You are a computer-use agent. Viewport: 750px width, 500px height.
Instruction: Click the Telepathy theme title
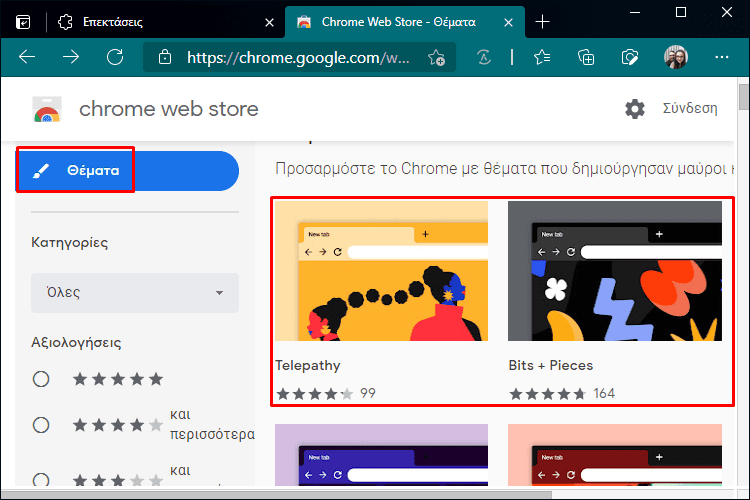308,366
